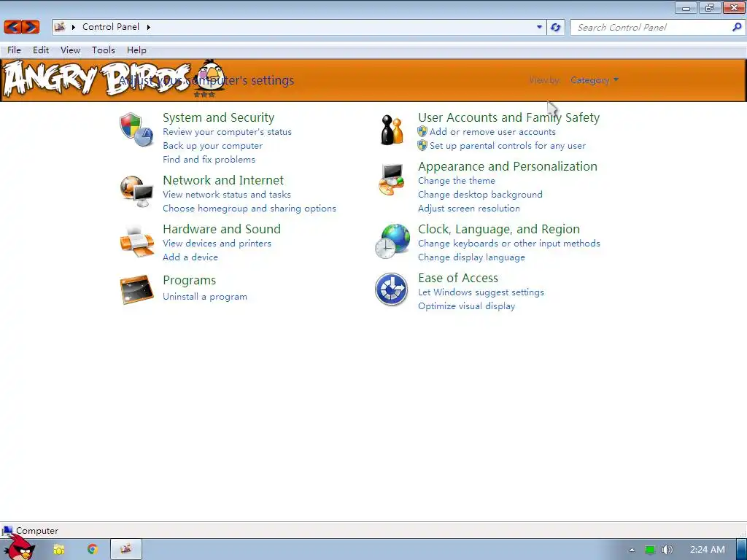747x560 pixels.
Task: Click Change keyboards or other input methods
Action: pos(509,244)
